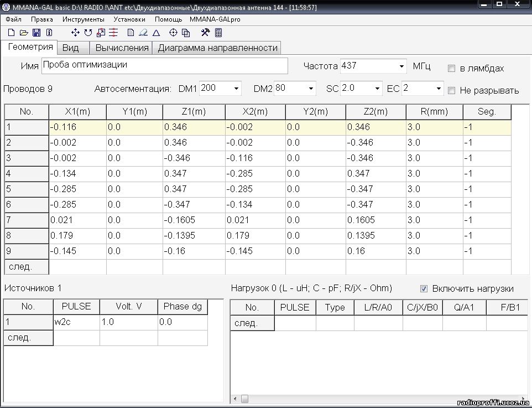
Task: Click Z1 cell '-0.16' in wire 9
Action: click(194, 251)
